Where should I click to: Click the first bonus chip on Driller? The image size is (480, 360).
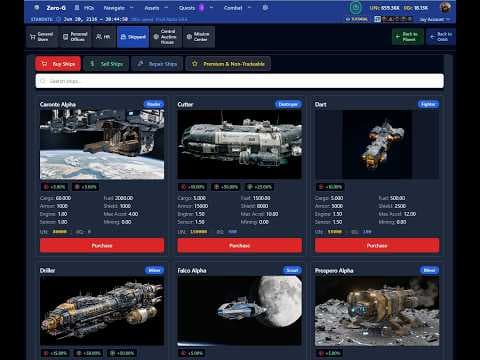pos(55,353)
